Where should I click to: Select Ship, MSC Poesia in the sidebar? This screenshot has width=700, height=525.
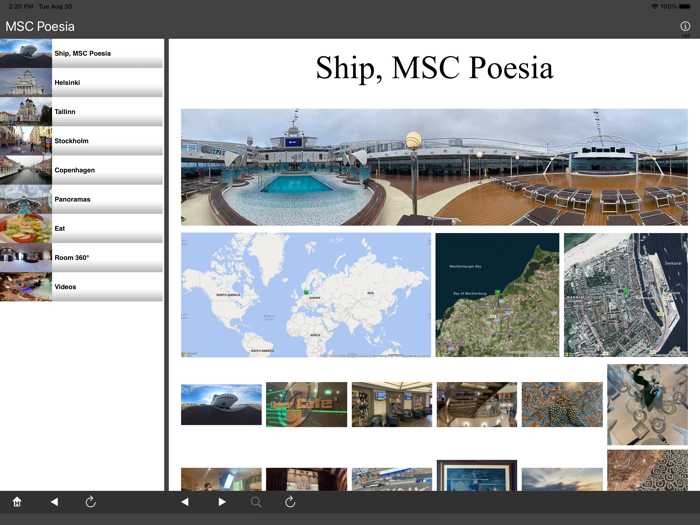coord(81,53)
